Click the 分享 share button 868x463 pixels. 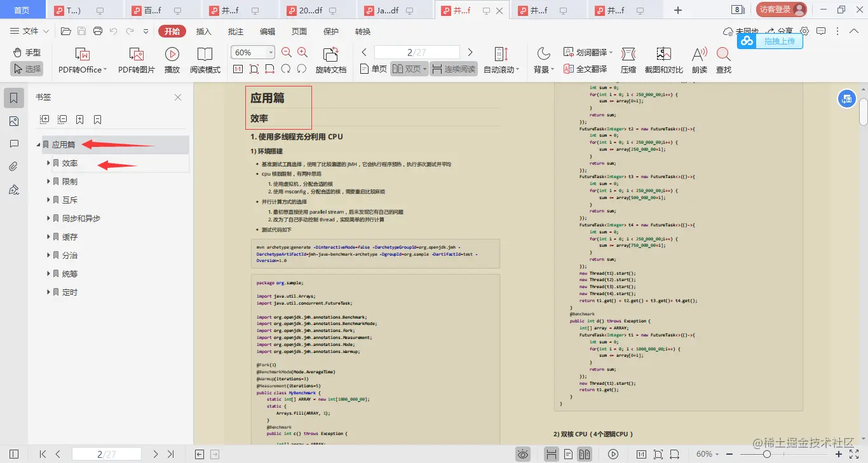pyautogui.click(x=780, y=31)
